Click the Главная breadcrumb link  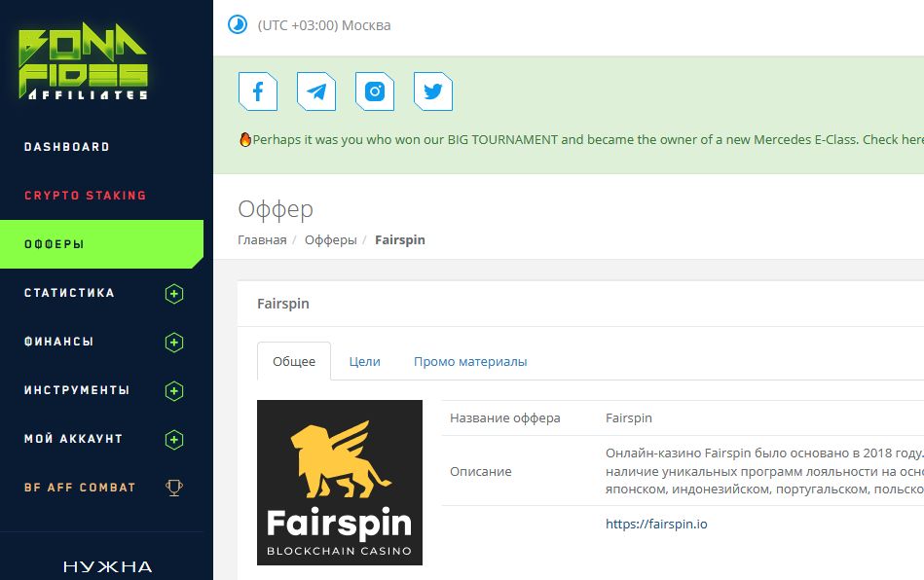262,239
